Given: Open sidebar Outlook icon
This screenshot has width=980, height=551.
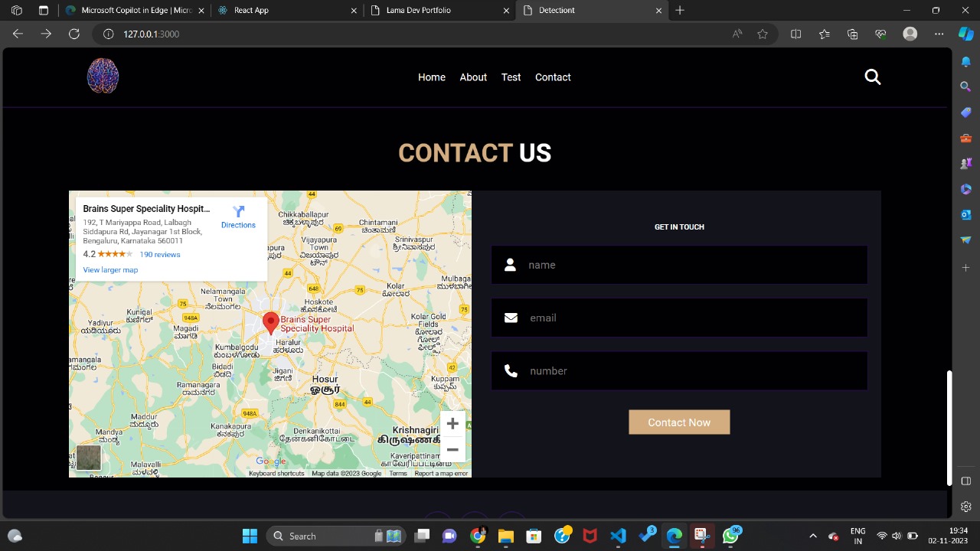Looking at the screenshot, I should (x=966, y=214).
